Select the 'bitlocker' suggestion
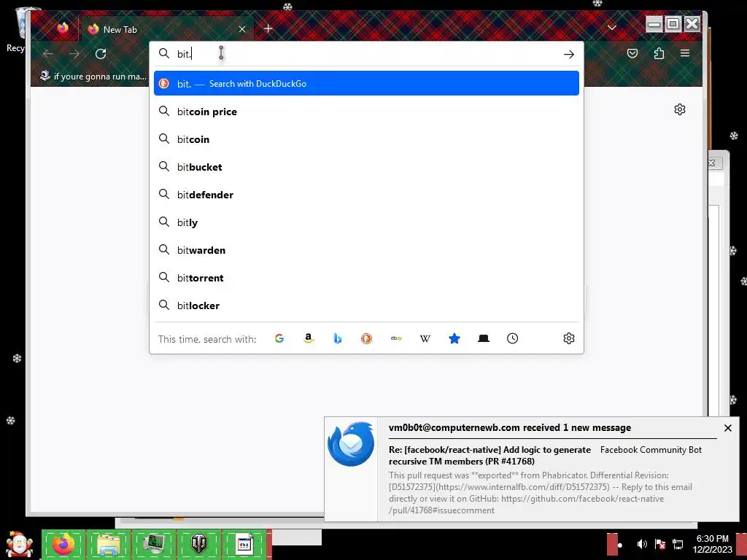Screen dimensions: 747x560 [366, 305]
